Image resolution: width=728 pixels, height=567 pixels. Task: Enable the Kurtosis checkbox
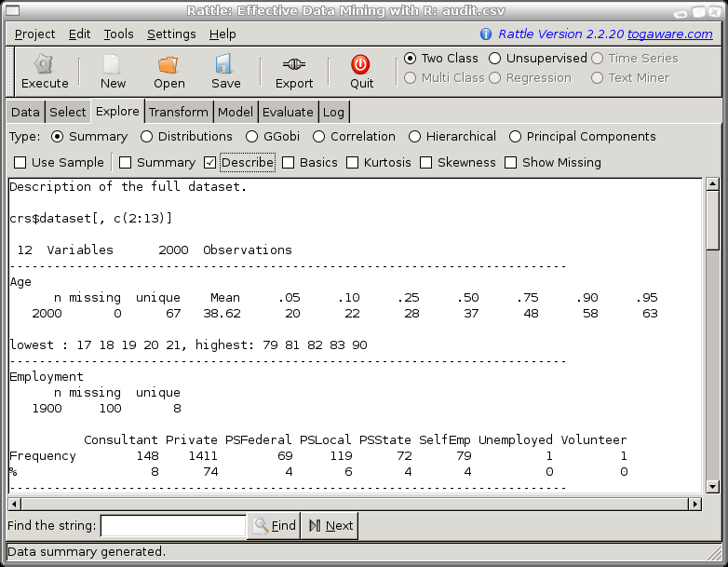353,163
